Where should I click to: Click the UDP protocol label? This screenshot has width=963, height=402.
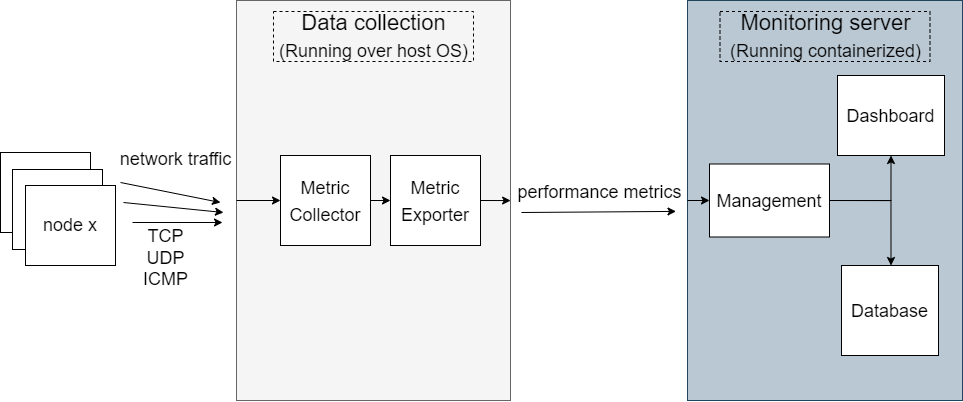(x=166, y=257)
